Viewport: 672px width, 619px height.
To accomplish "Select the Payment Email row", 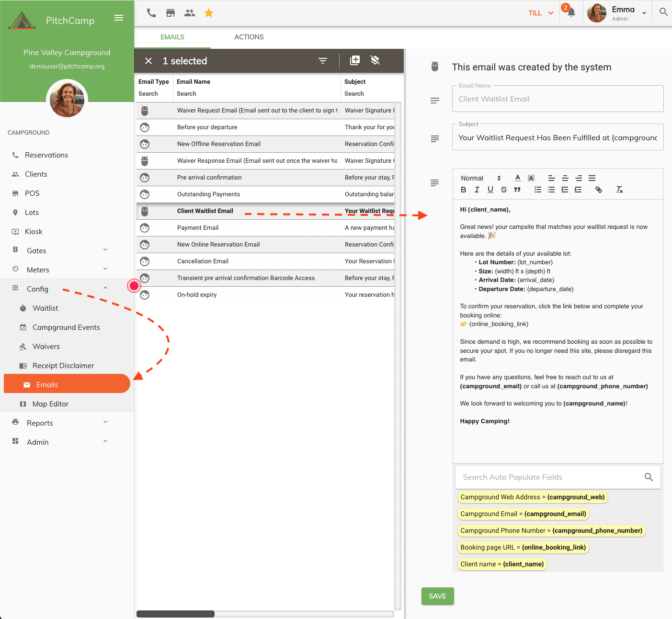I will coord(265,228).
